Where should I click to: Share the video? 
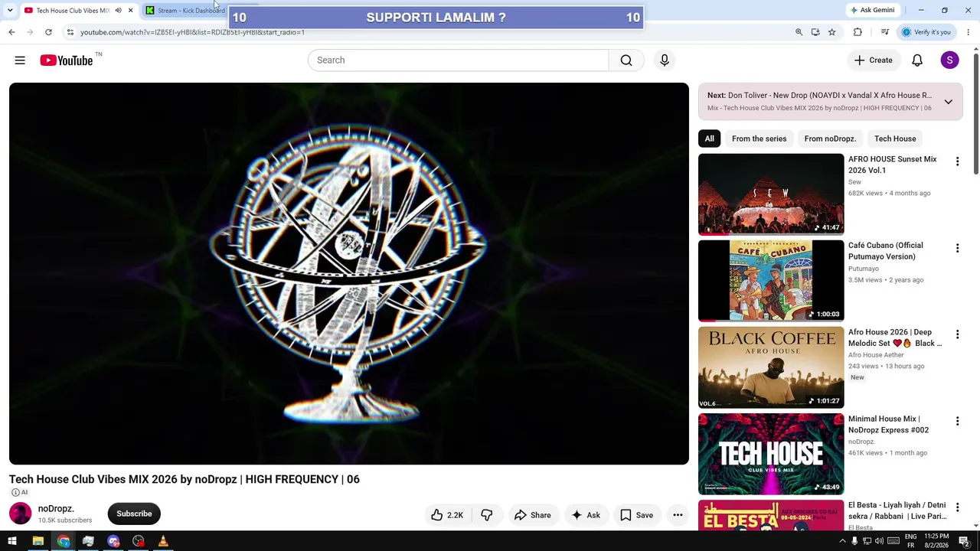(532, 515)
